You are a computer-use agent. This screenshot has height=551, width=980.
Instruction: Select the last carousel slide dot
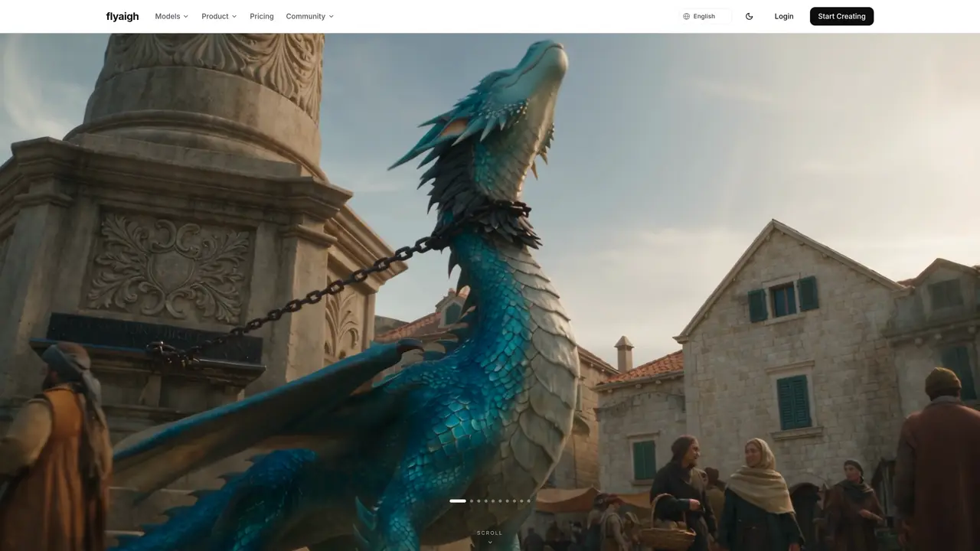[528, 501]
